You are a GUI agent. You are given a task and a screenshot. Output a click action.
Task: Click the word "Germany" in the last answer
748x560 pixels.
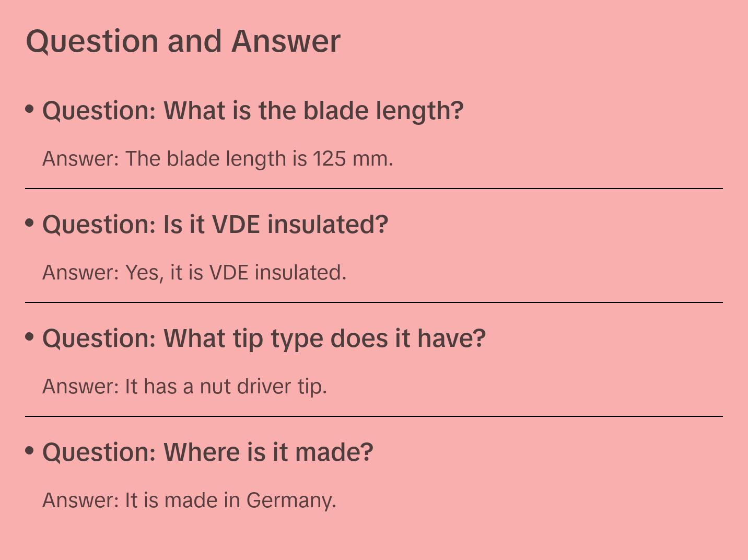click(291, 500)
